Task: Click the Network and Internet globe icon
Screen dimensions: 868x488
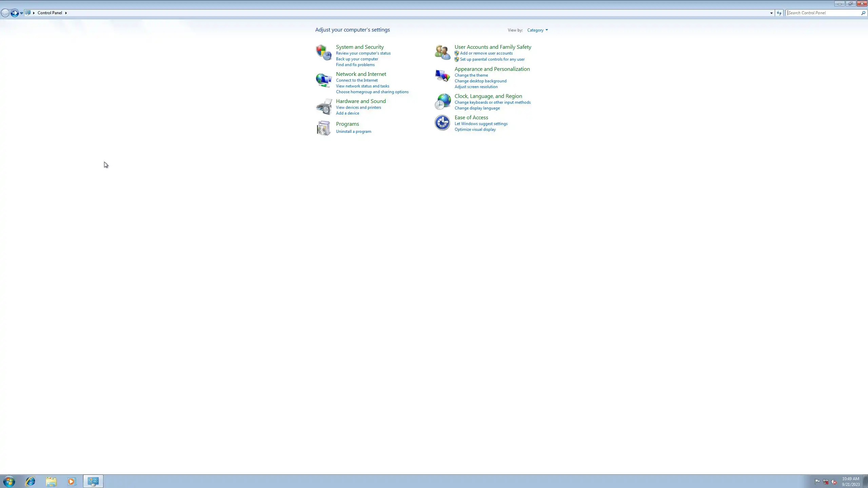Action: (x=323, y=80)
